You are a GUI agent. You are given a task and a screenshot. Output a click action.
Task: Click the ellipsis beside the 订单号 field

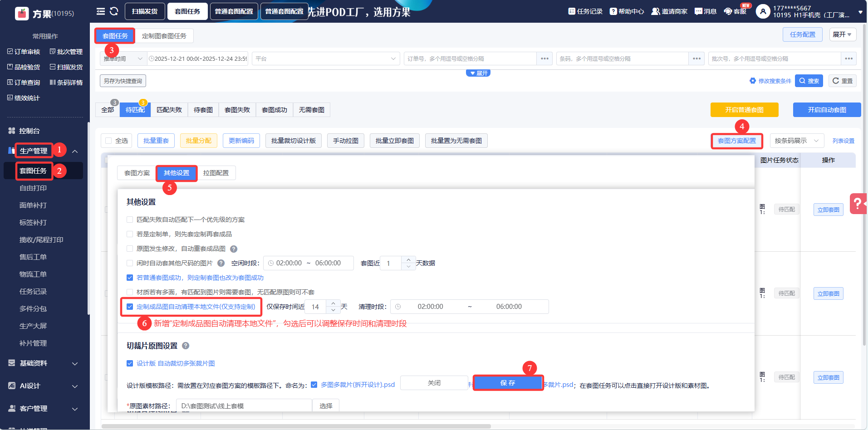click(x=544, y=59)
